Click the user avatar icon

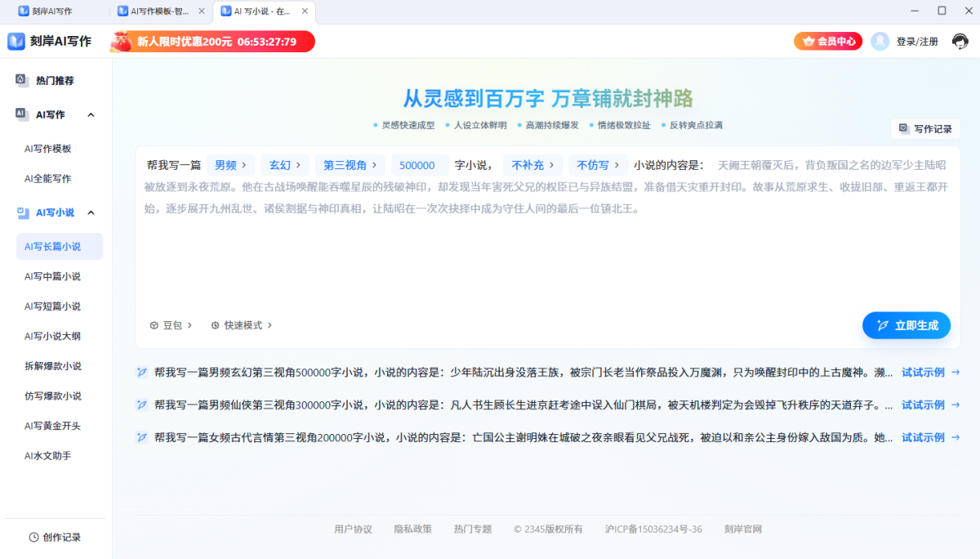(x=880, y=42)
